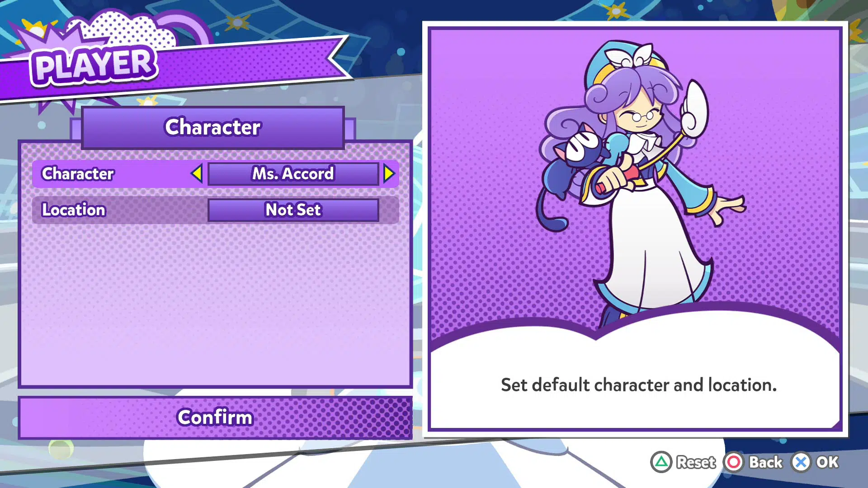868x488 pixels.
Task: Select the Character header tab
Action: point(213,127)
